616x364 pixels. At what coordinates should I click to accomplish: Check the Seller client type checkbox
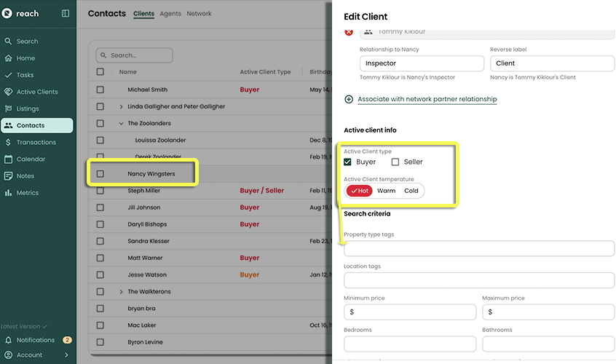[x=395, y=162]
